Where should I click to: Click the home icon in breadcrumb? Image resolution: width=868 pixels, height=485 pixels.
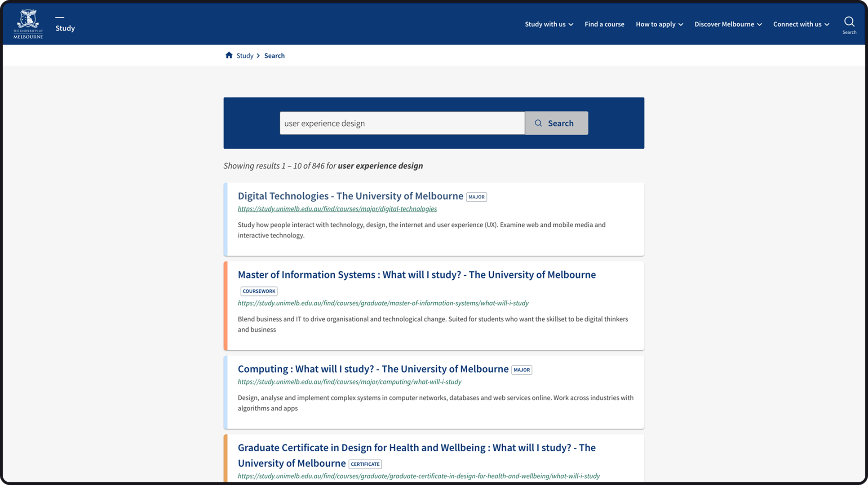click(229, 55)
